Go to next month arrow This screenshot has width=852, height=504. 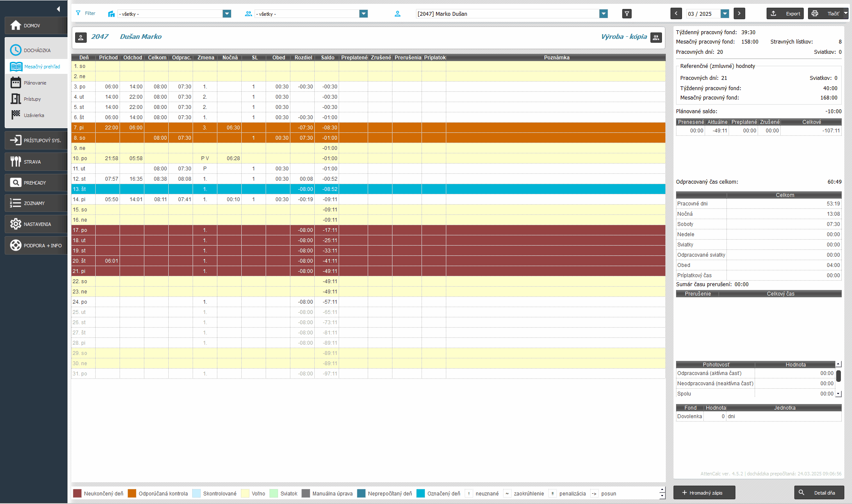tap(739, 14)
